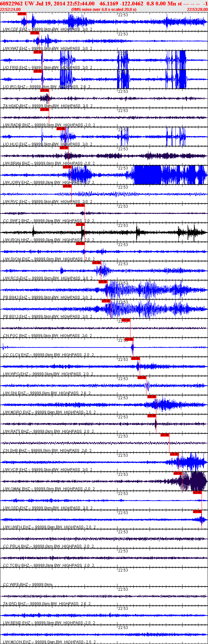Click red pick marker on UW.MORO trace
The image size is (208, 644).
152,397
